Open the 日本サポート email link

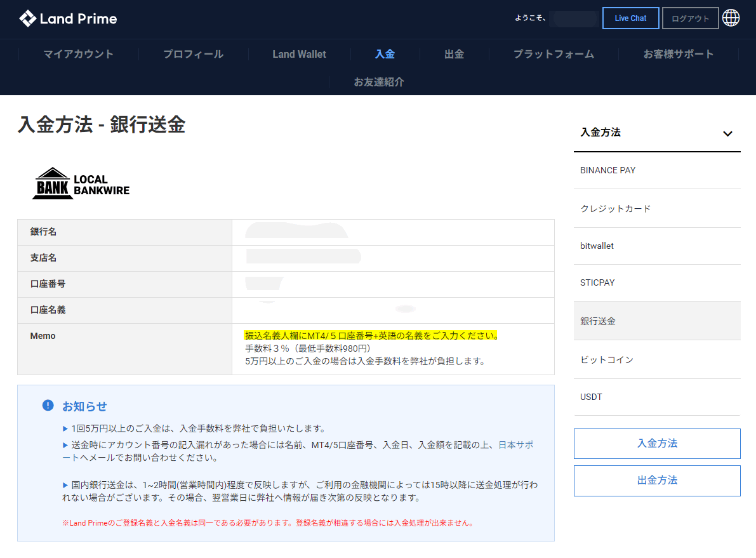click(516, 444)
